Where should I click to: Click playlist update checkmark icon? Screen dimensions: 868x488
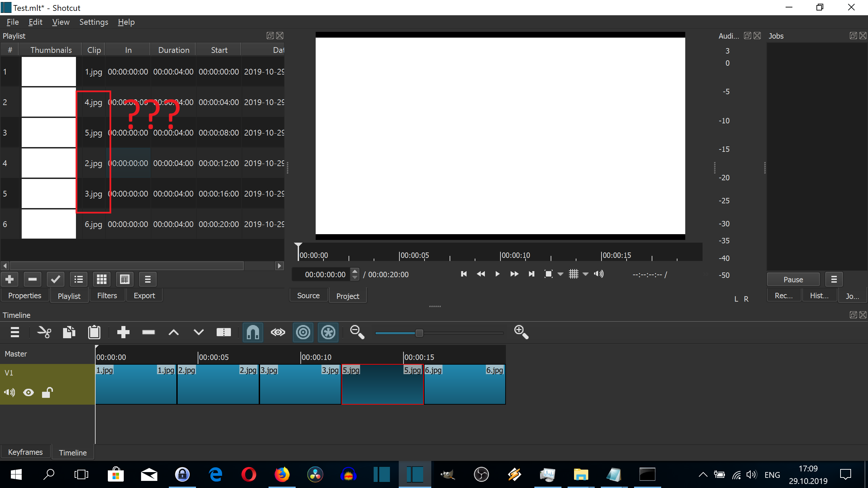55,280
